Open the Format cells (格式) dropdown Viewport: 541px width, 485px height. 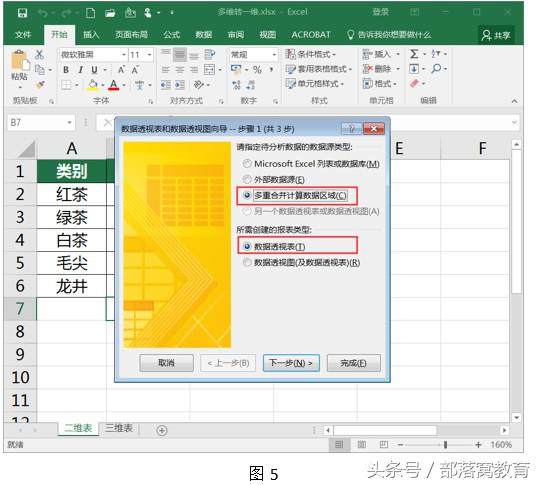(x=380, y=83)
